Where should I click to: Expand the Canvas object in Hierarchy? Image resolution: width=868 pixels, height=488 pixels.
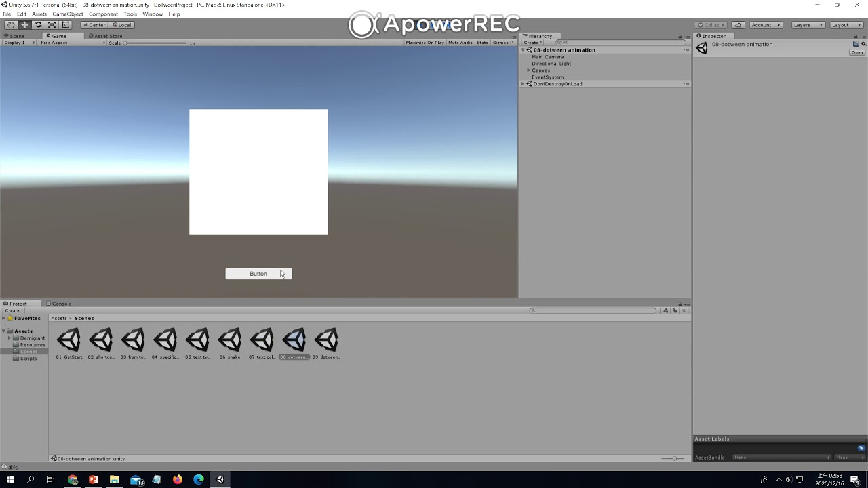coord(529,70)
